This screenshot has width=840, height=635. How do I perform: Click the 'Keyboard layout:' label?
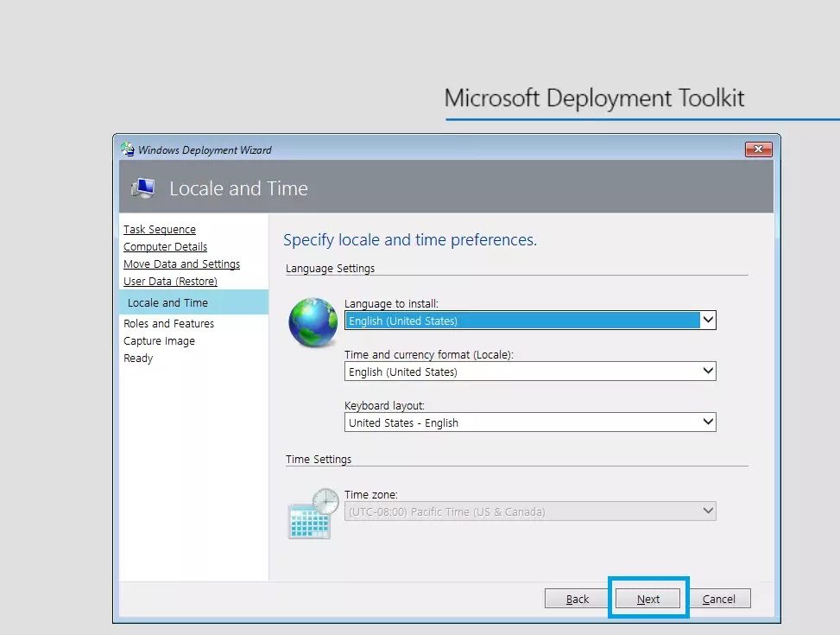coord(384,405)
